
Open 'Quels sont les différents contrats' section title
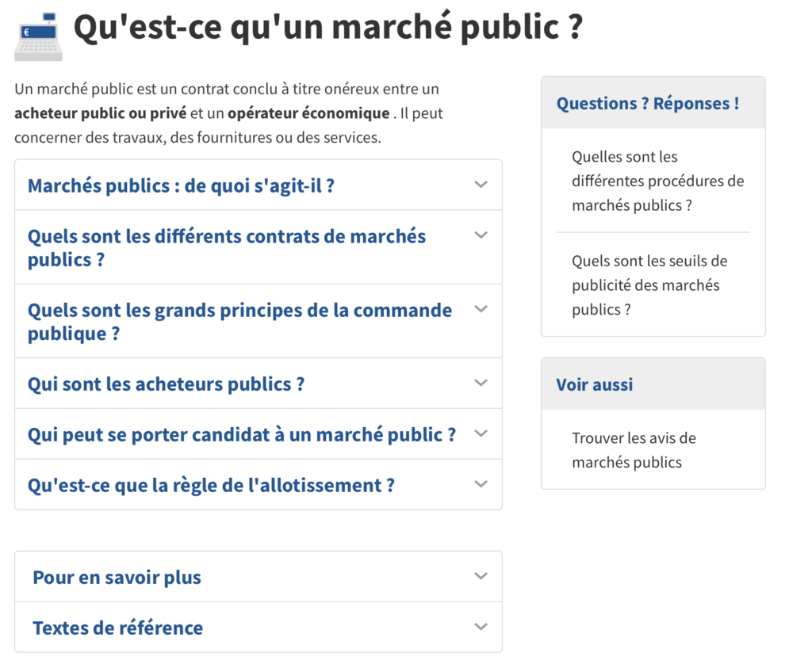226,247
